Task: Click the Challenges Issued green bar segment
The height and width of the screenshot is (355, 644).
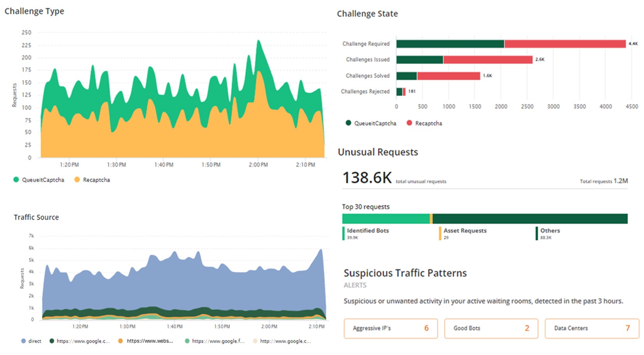Action: click(420, 59)
